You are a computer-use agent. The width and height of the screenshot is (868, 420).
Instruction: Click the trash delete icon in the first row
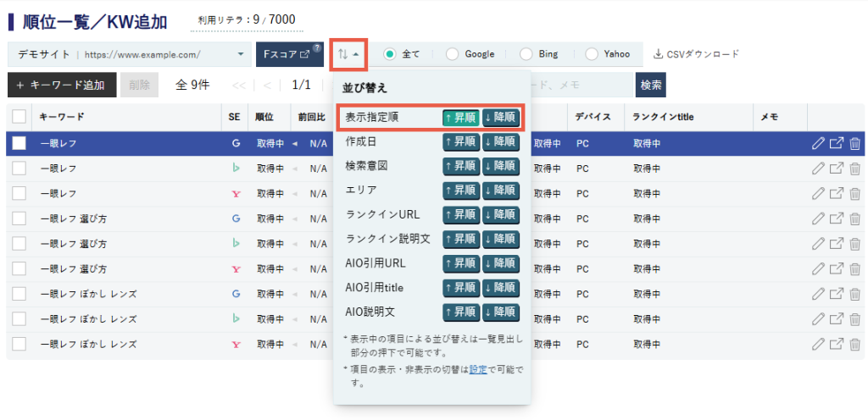coord(855,144)
